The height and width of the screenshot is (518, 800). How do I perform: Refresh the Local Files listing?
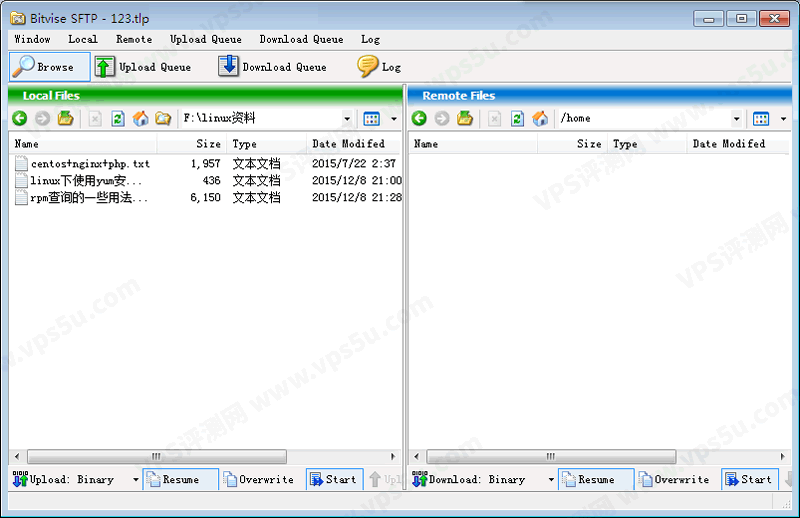pyautogui.click(x=118, y=119)
